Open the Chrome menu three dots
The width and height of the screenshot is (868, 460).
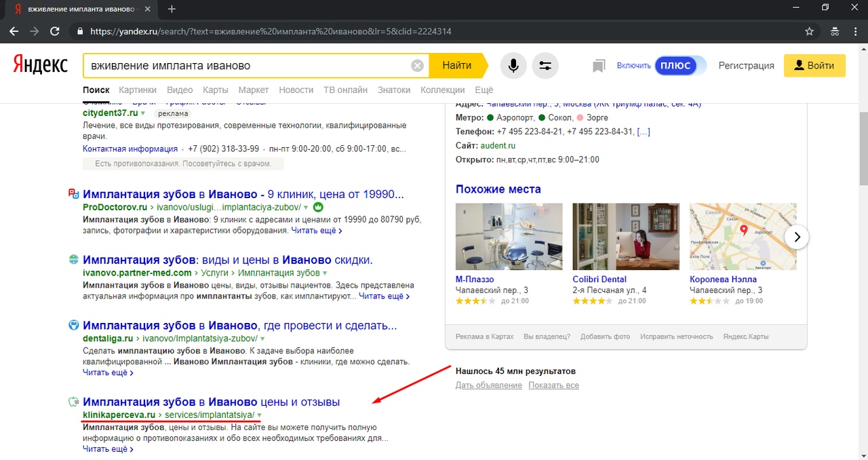856,31
